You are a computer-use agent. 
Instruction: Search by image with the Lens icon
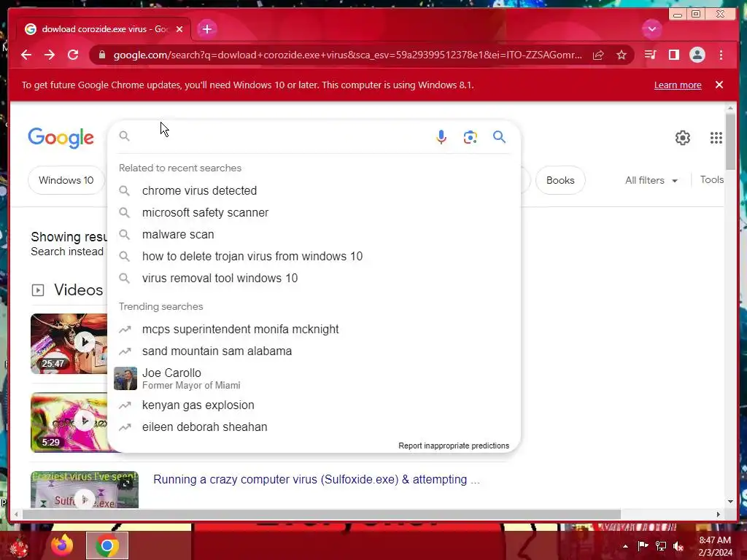[x=471, y=137]
